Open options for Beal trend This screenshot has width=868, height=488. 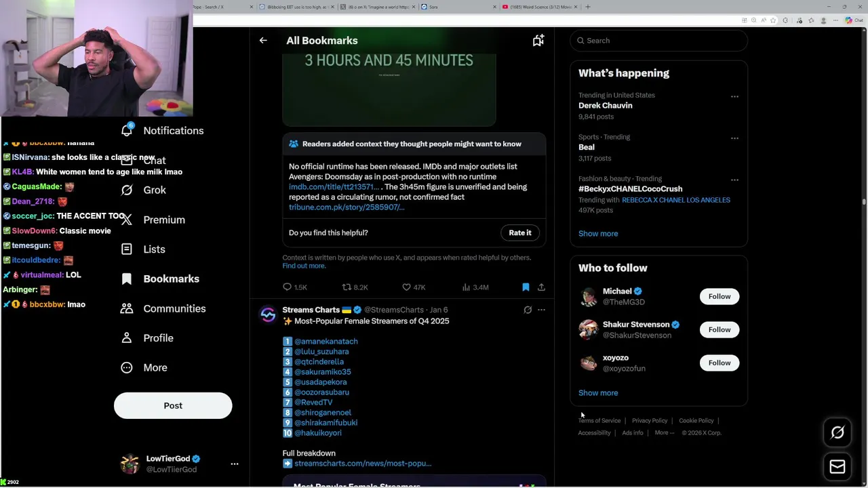click(x=734, y=138)
